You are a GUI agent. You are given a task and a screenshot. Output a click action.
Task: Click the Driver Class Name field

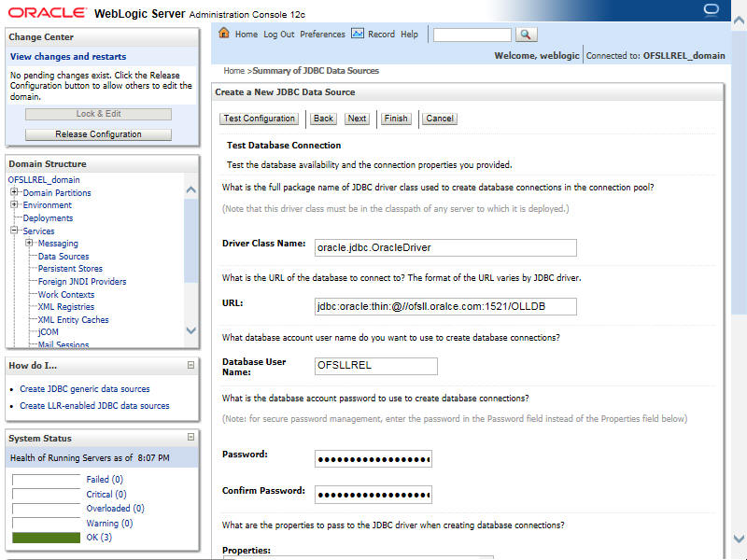[445, 247]
